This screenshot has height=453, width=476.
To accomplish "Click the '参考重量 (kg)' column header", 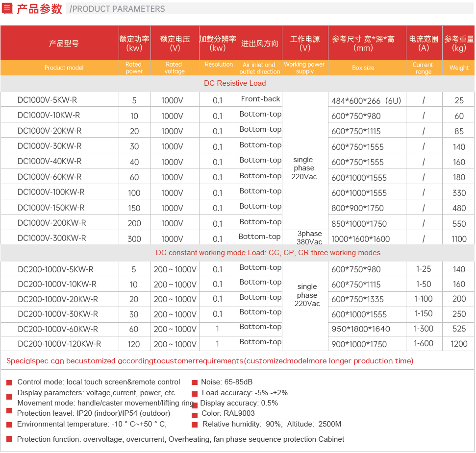I will [459, 44].
